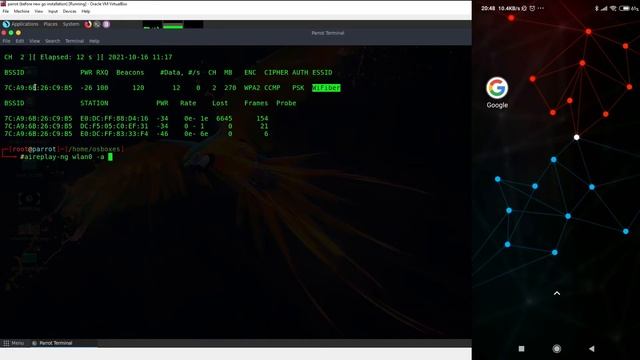Open the terminal's View menu

click(35, 41)
